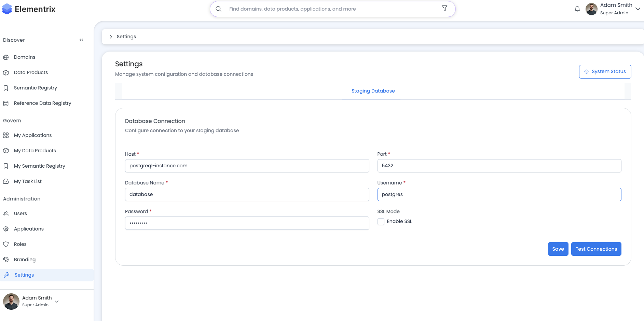The width and height of the screenshot is (644, 321).
Task: Click the My Task List inbox icon
Action: pos(6,182)
